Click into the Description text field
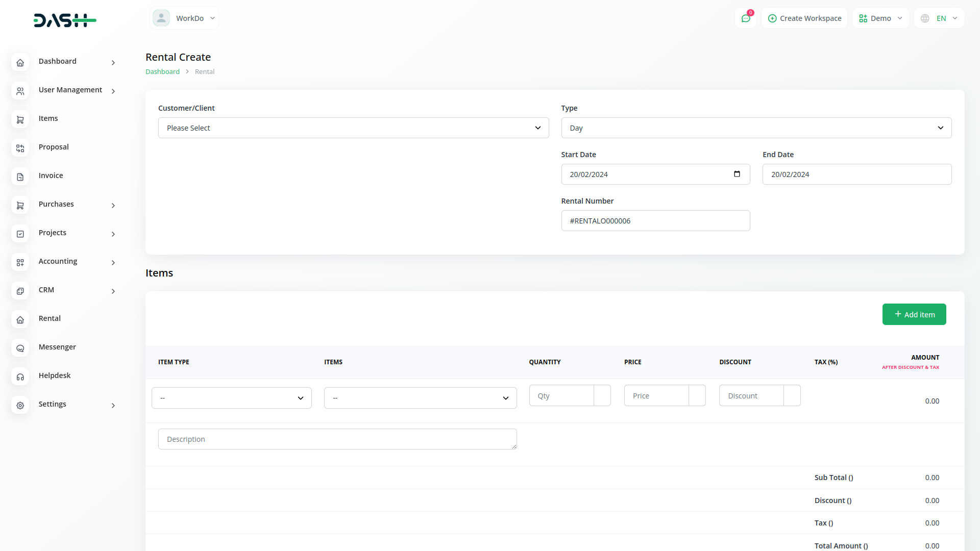 click(x=337, y=439)
